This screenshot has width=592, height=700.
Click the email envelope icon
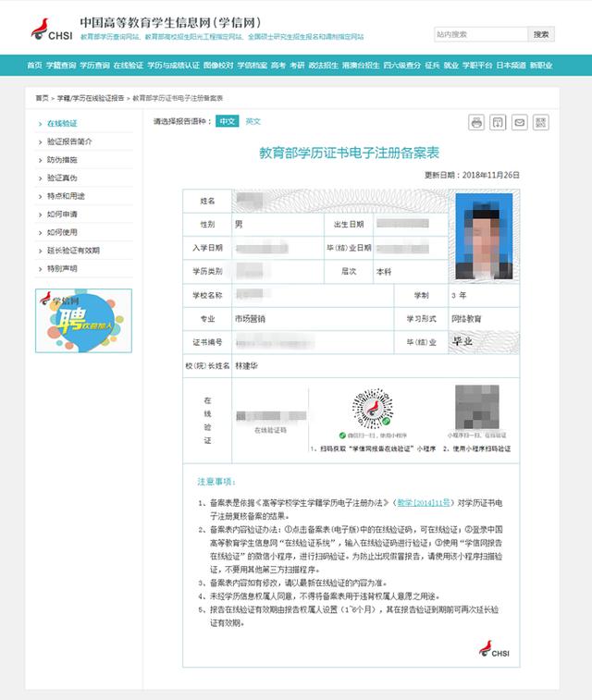(519, 122)
